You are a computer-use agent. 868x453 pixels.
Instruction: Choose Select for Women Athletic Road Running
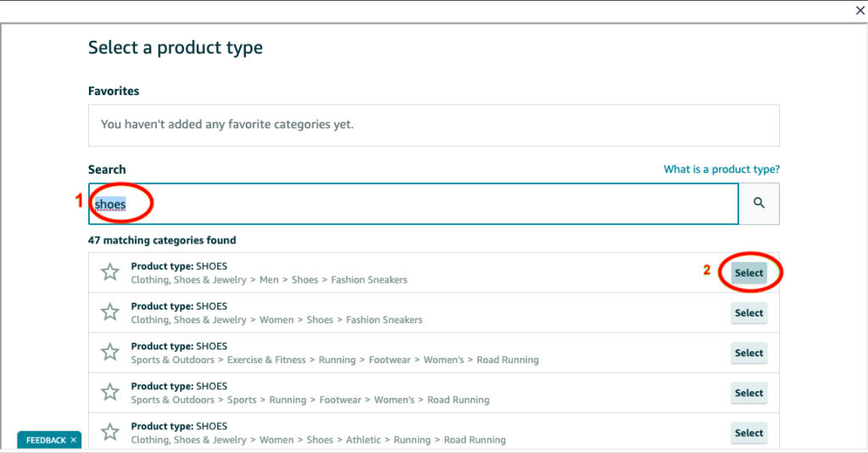pyautogui.click(x=748, y=433)
